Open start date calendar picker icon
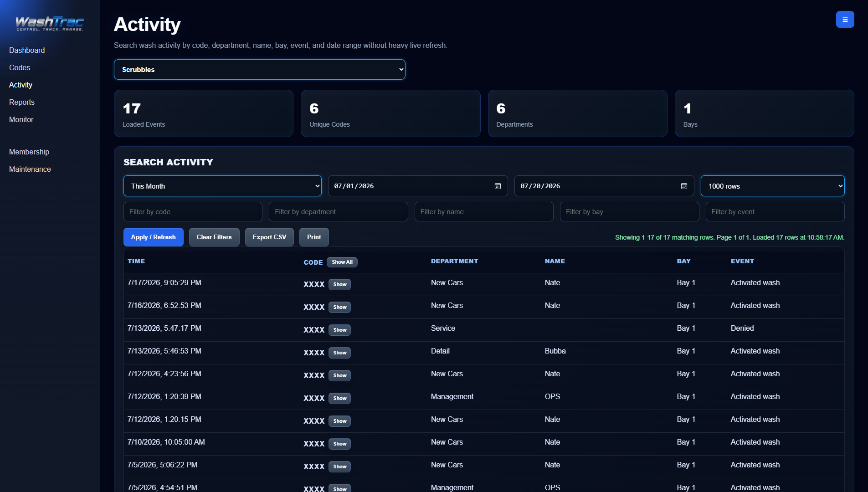 498,186
